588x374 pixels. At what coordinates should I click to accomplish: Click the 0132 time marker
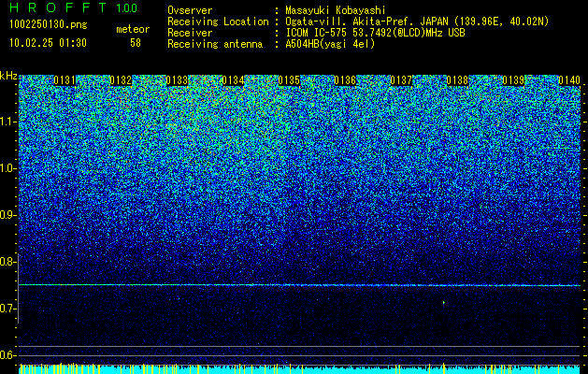pyautogui.click(x=121, y=80)
